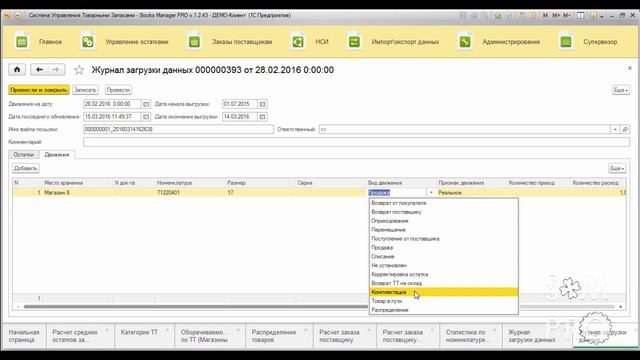Open the Главное section icon

click(x=22, y=42)
